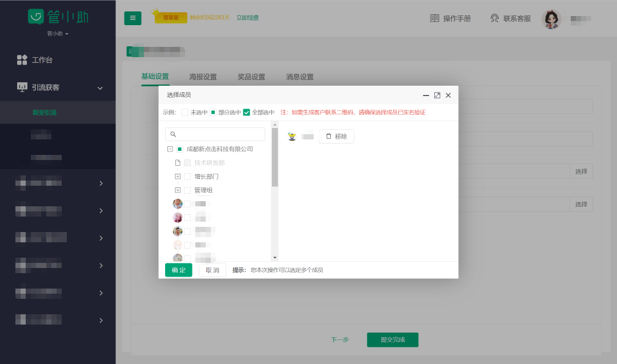
Task: Click the 联系客服 headset icon
Action: (x=495, y=18)
